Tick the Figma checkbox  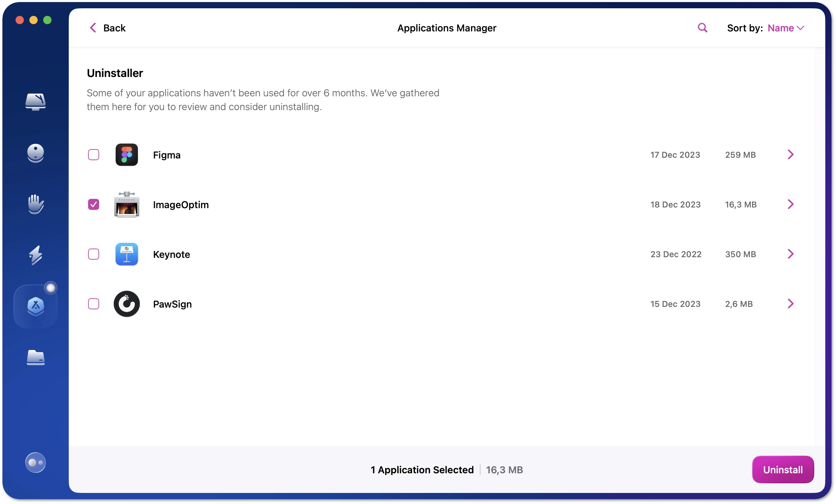[94, 155]
